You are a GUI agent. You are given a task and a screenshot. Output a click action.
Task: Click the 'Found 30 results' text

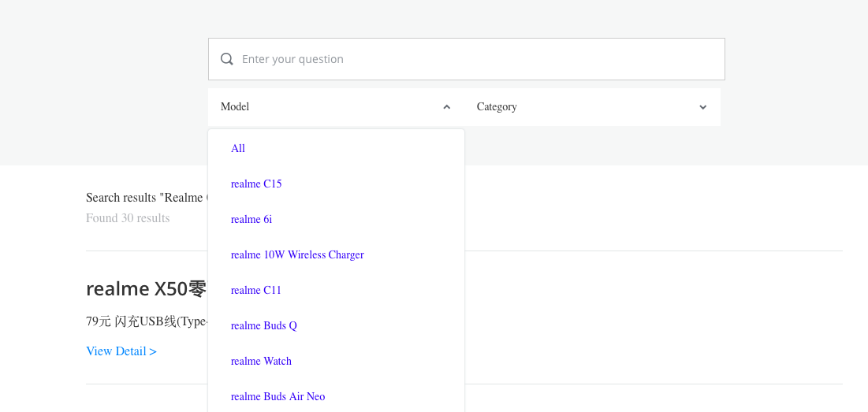click(x=128, y=218)
